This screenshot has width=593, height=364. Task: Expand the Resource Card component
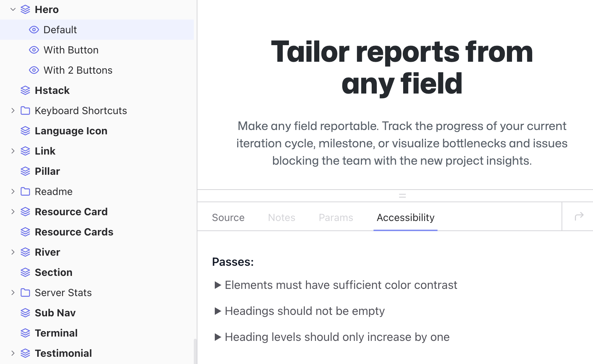tap(13, 212)
